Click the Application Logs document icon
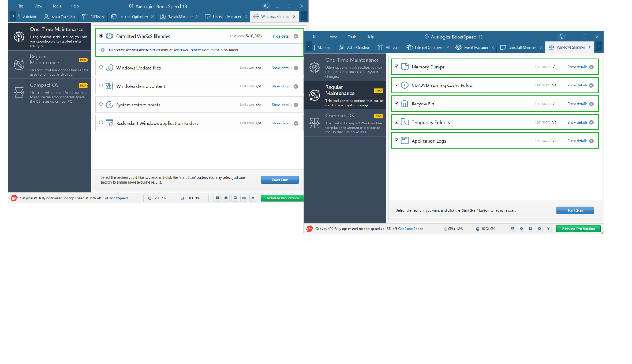The height and width of the screenshot is (364, 632). [x=405, y=141]
